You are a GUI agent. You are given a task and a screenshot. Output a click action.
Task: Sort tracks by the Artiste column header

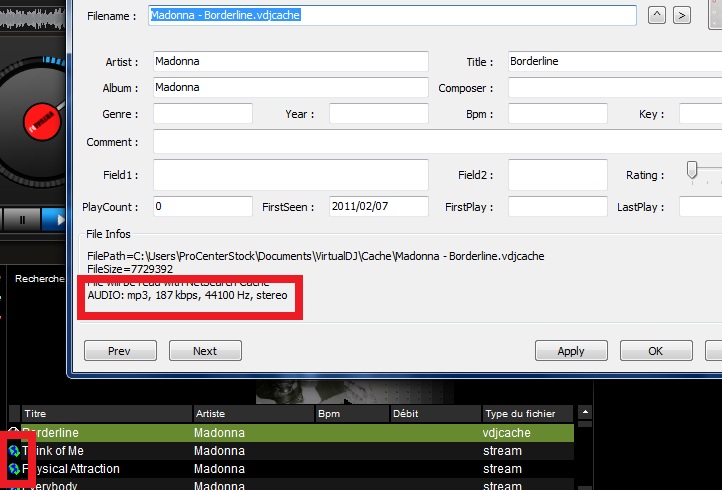coord(251,413)
